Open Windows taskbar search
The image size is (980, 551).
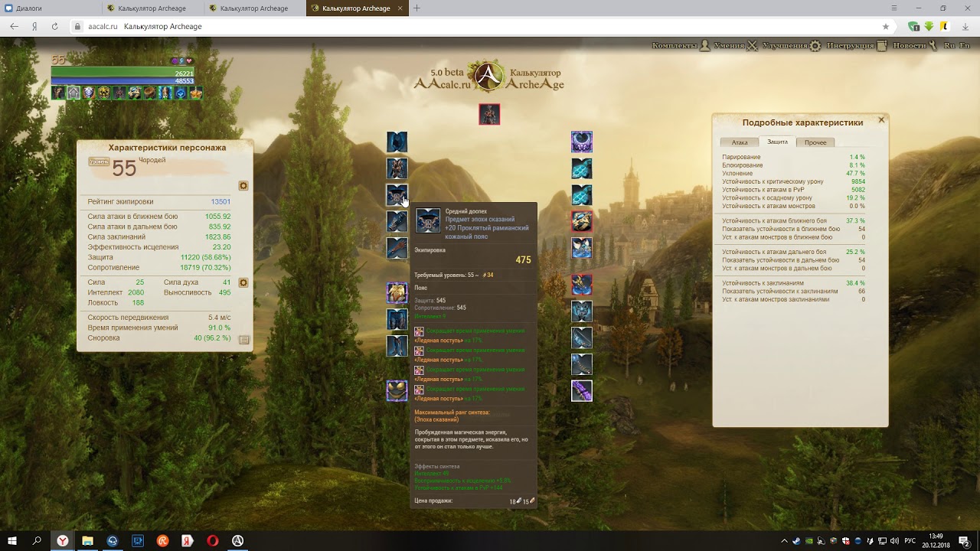[37, 541]
